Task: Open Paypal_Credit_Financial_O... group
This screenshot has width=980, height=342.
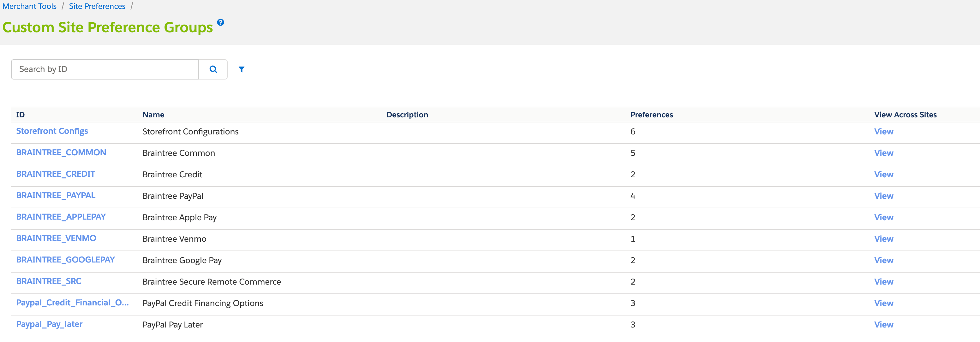Action: click(x=72, y=303)
